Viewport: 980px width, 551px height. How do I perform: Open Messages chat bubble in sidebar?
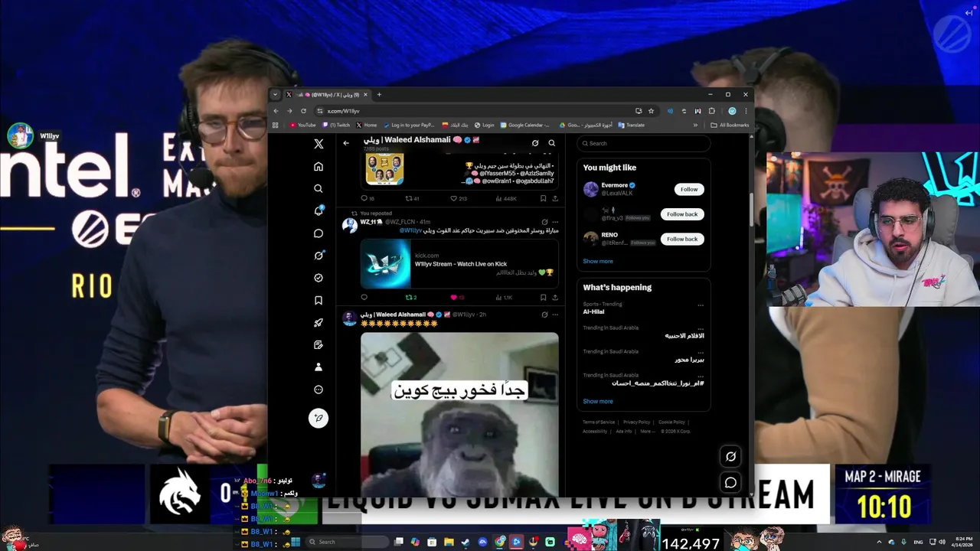(x=318, y=233)
